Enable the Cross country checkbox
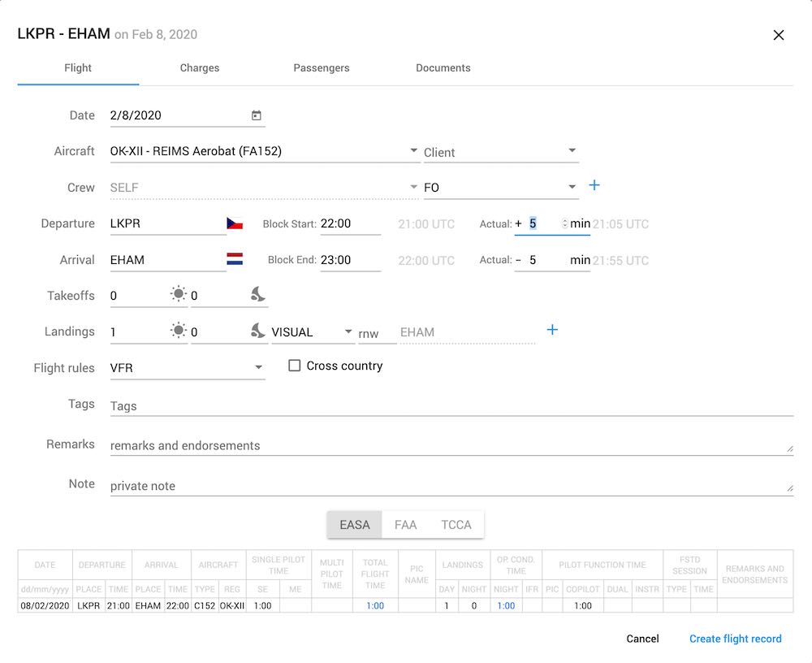 point(295,366)
